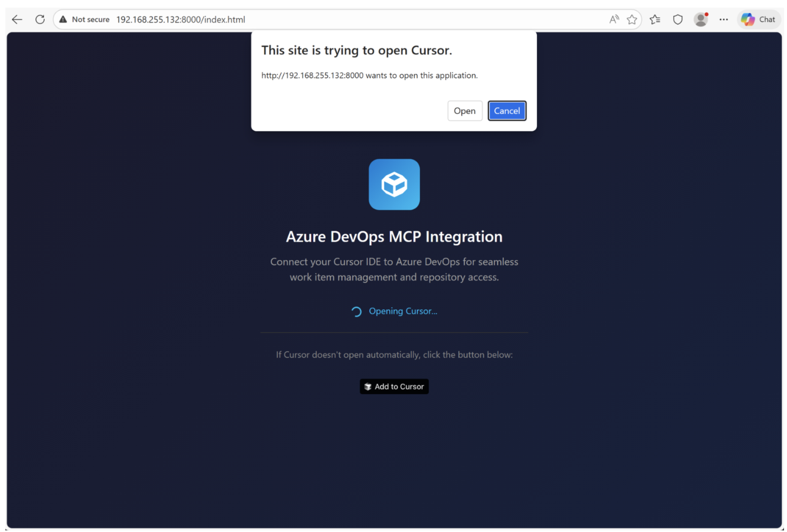Image resolution: width=787 pixels, height=532 pixels.
Task: Open Browser essentials shield icon
Action: [678, 19]
